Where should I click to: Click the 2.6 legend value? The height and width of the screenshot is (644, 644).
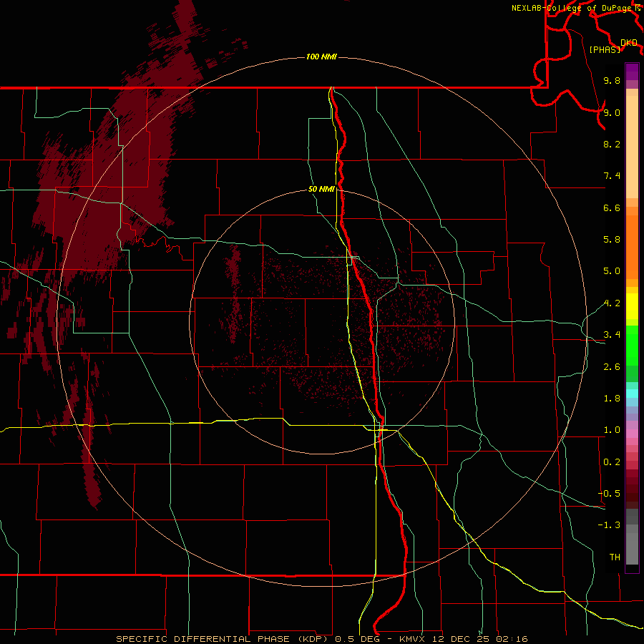coord(612,367)
